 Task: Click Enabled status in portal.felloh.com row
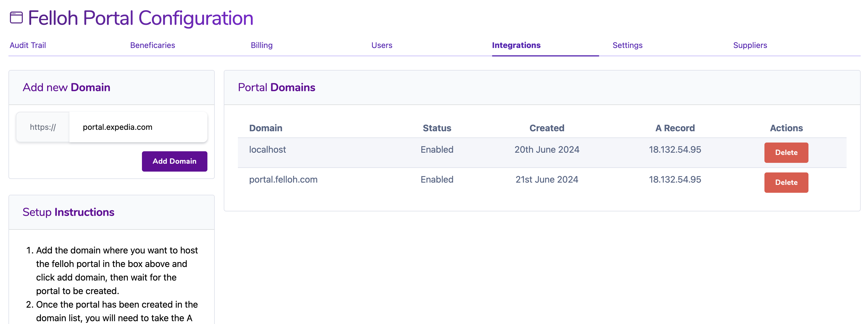(x=437, y=179)
